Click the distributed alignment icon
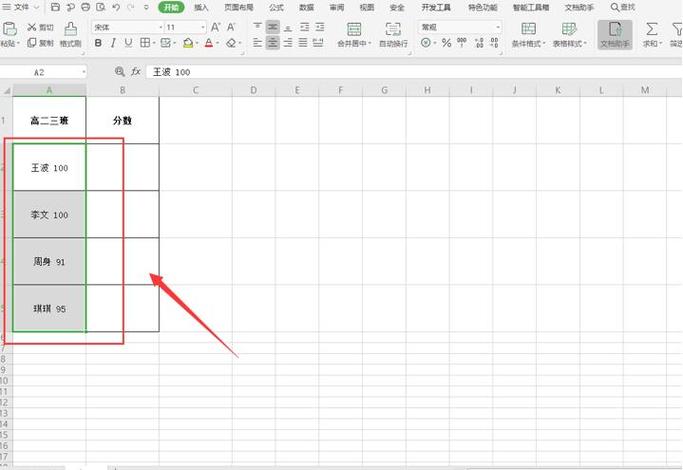Image resolution: width=683 pixels, height=470 pixels. tap(318, 43)
